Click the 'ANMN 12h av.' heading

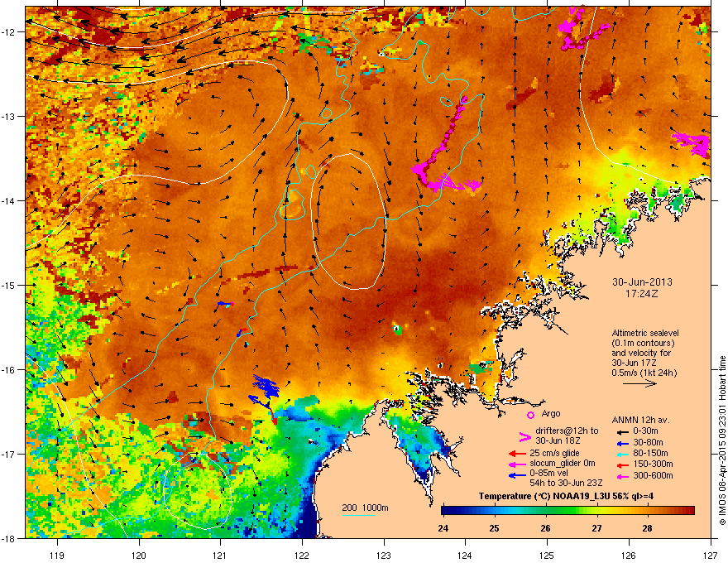coord(640,420)
